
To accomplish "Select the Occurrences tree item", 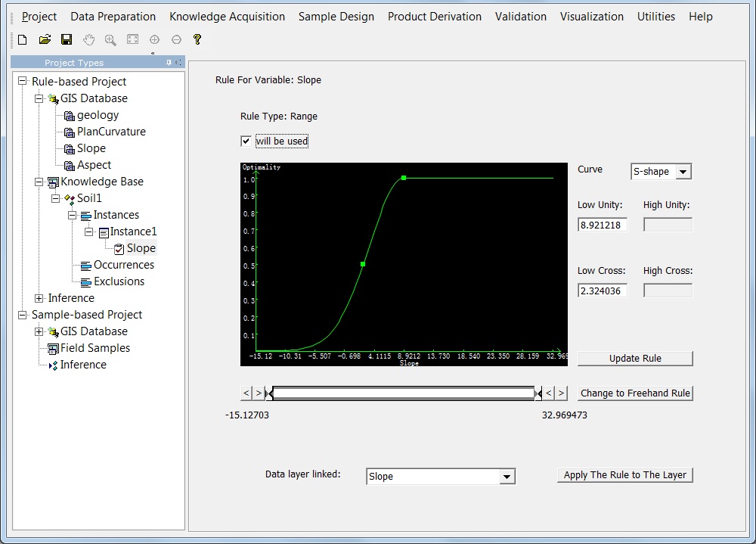I will pos(124,265).
